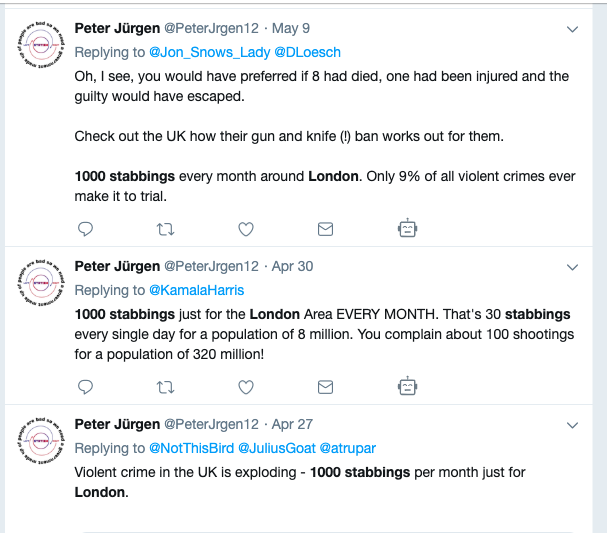
Task: Retweet the Apr 30 tweet
Action: (166, 387)
